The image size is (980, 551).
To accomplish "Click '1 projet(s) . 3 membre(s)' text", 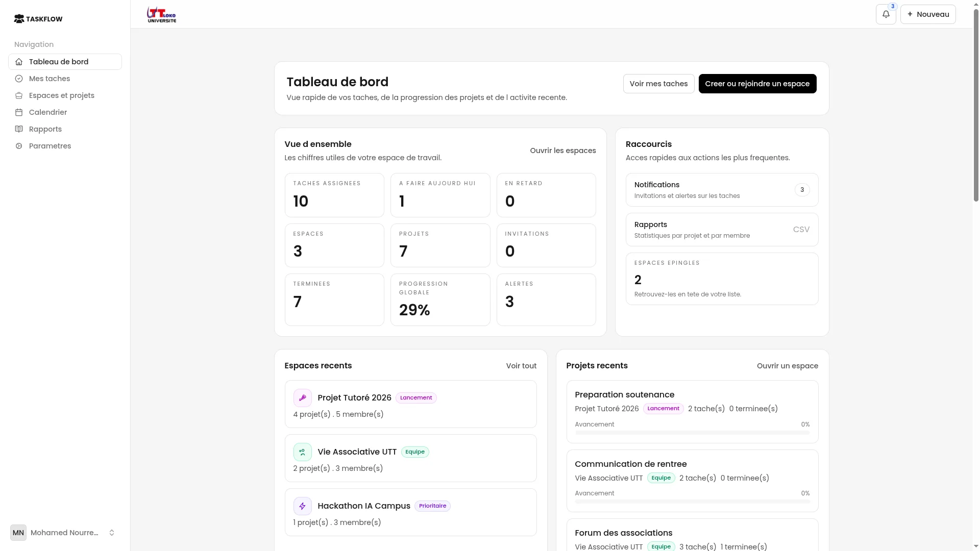I will [337, 522].
